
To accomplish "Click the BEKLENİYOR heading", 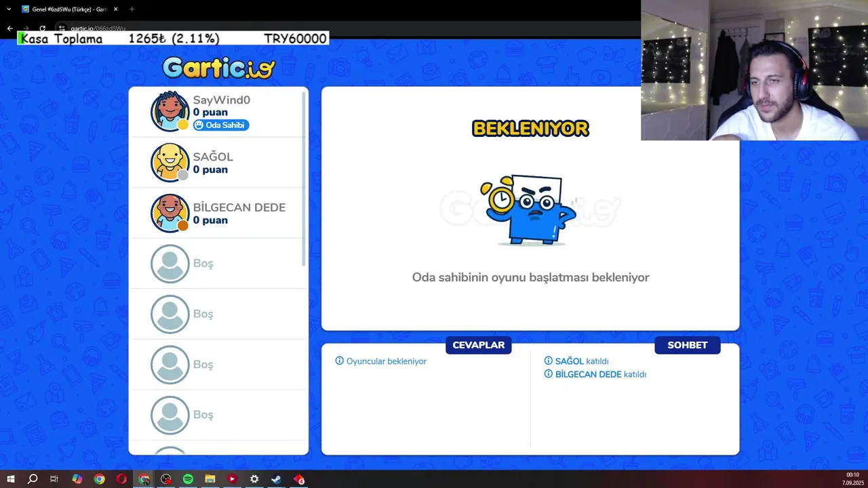I will 530,128.
